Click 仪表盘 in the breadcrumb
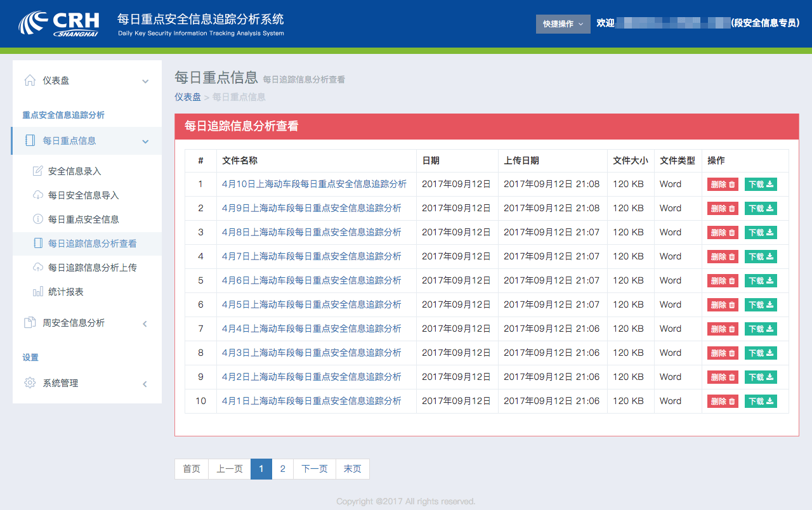 (x=188, y=97)
